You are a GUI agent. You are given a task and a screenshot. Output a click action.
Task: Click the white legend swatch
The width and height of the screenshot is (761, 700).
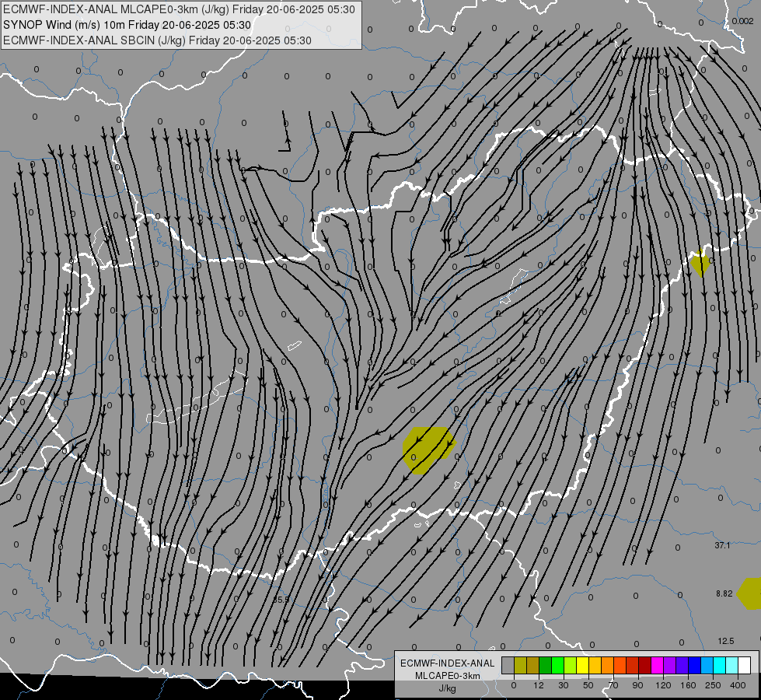coord(744,666)
